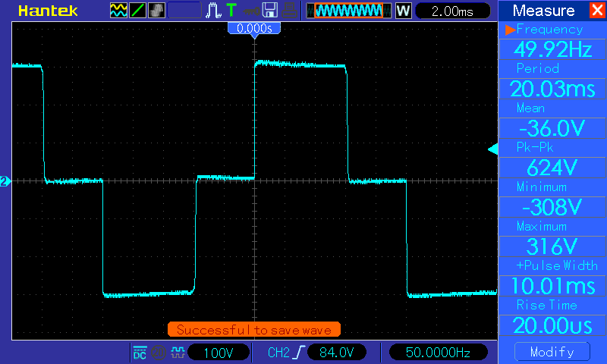The height and width of the screenshot is (364, 607).
Task: Close the Measure panel
Action: (x=596, y=11)
